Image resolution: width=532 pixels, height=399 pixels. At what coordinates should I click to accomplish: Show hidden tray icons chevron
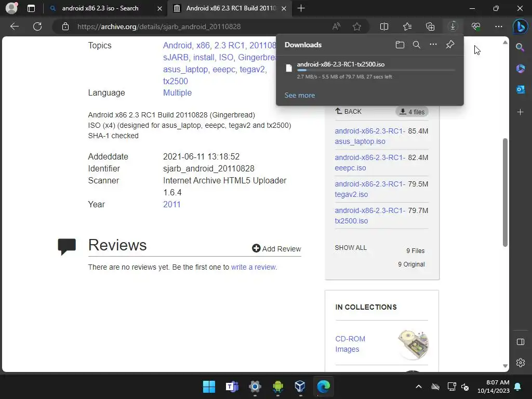(x=419, y=387)
